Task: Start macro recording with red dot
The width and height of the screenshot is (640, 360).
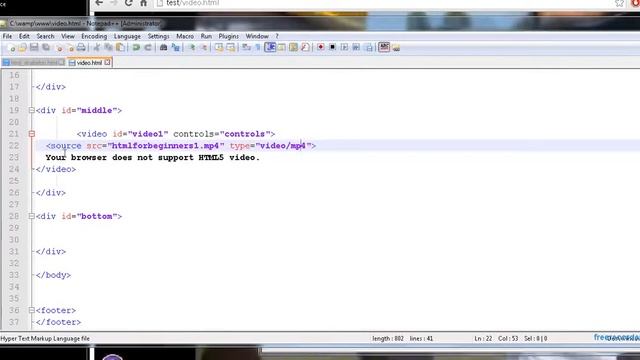Action: [320, 47]
